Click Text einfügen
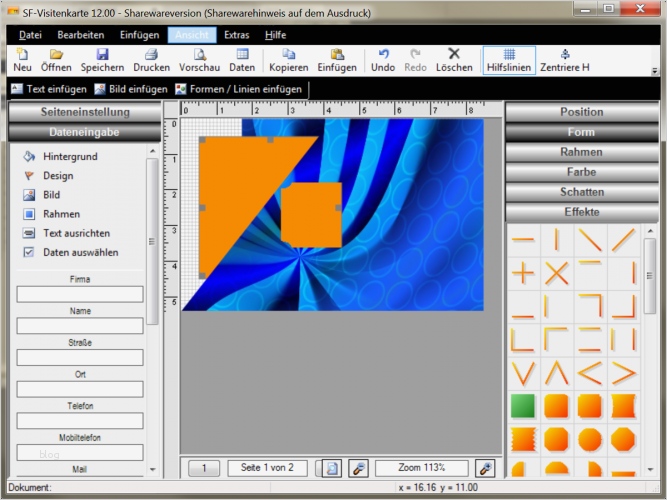Viewport: 667px width, 500px height. (x=48, y=89)
